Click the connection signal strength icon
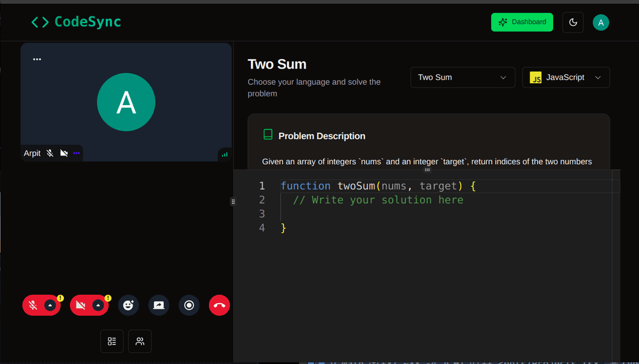Screen dimensions: 639x364 (x=225, y=154)
